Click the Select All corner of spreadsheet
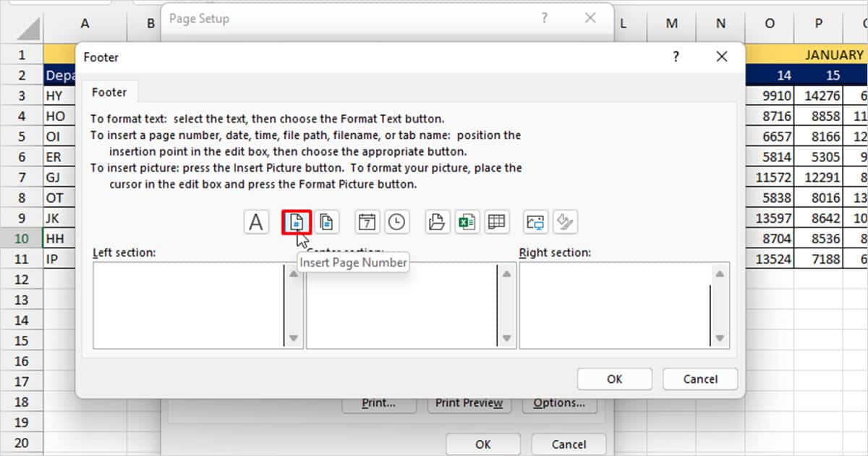 coord(29,30)
